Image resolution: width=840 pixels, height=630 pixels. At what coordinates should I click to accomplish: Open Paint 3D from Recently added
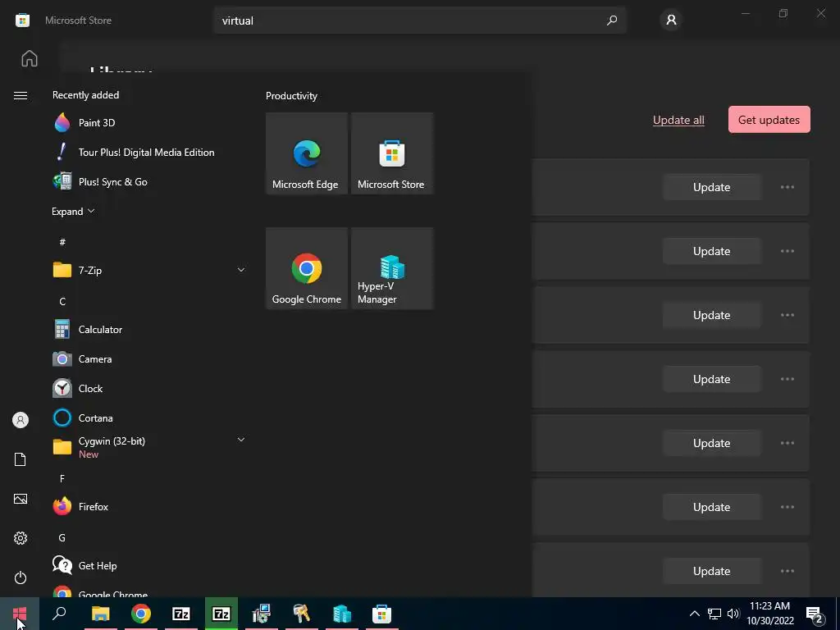coord(148,123)
